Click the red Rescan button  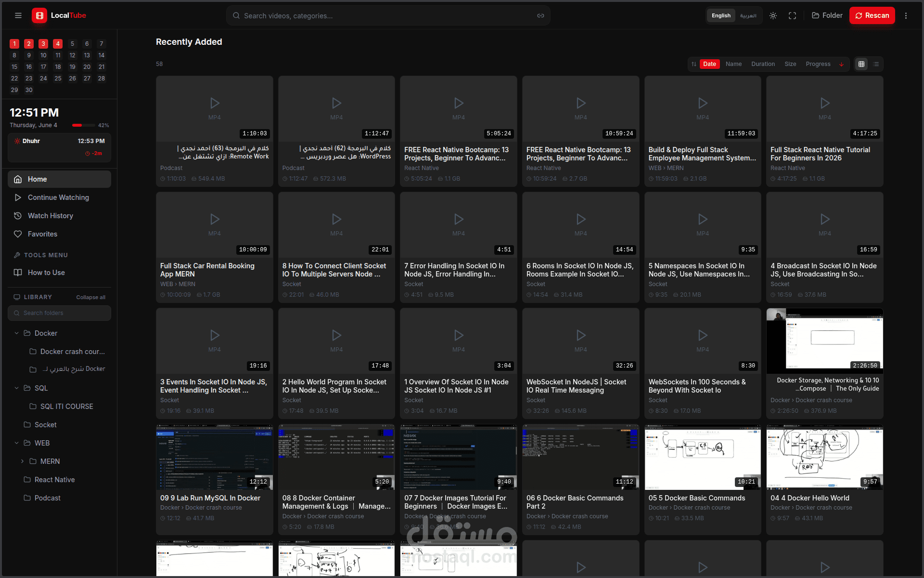coord(872,15)
